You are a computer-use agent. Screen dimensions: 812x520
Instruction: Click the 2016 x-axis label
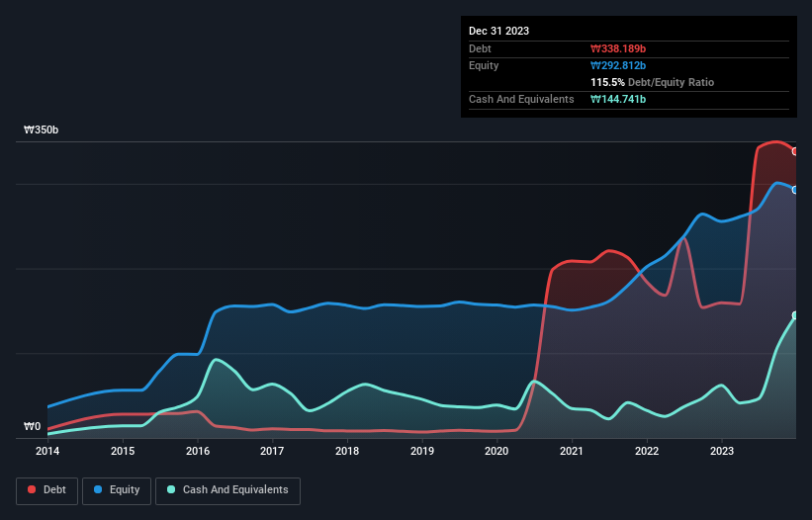pyautogui.click(x=198, y=451)
